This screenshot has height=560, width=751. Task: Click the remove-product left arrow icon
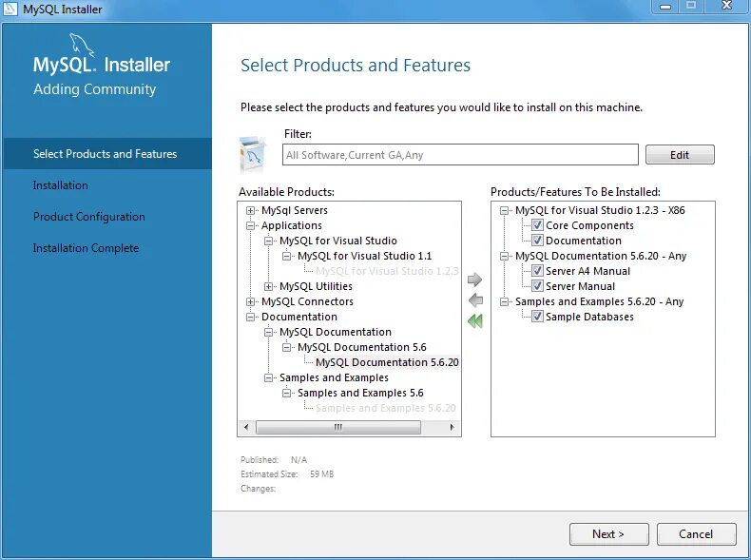475,300
